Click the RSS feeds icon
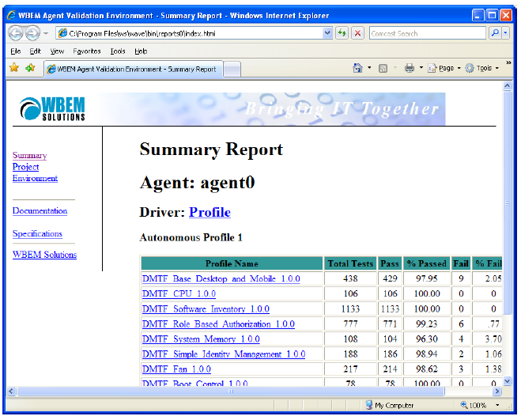This screenshot has width=521, height=420. point(383,69)
